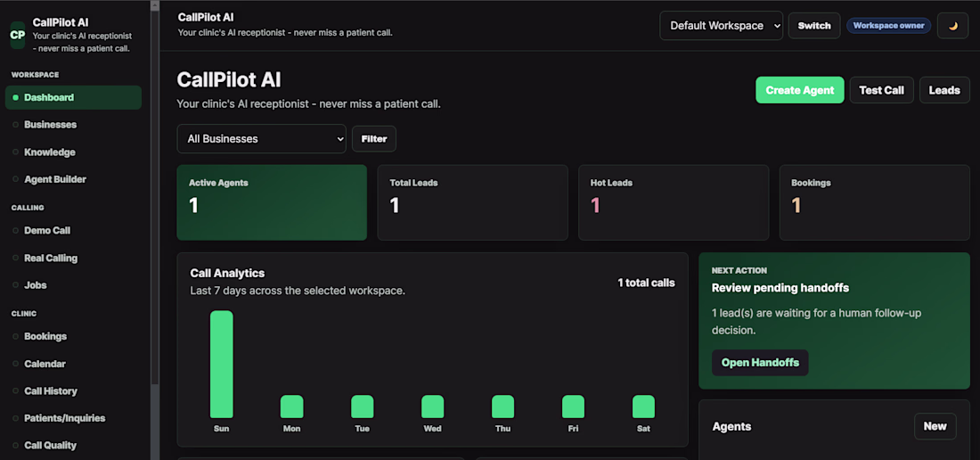This screenshot has height=460, width=980.
Task: Open Leads from the header buttons
Action: pos(944,90)
